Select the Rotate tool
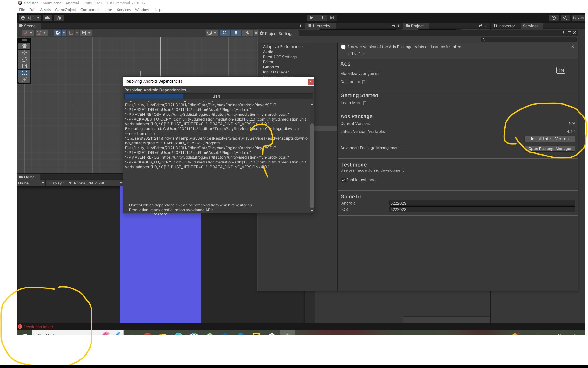 coord(24,59)
